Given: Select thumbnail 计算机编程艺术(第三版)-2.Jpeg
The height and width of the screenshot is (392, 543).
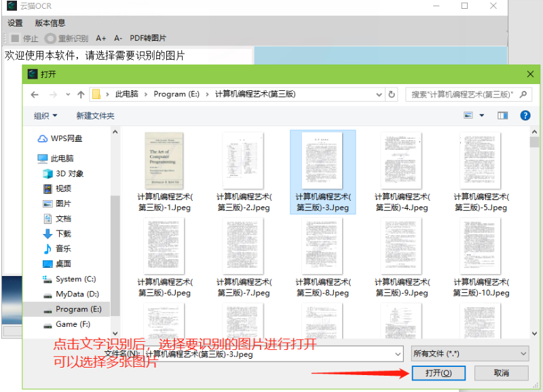Looking at the screenshot, I should pos(244,172).
